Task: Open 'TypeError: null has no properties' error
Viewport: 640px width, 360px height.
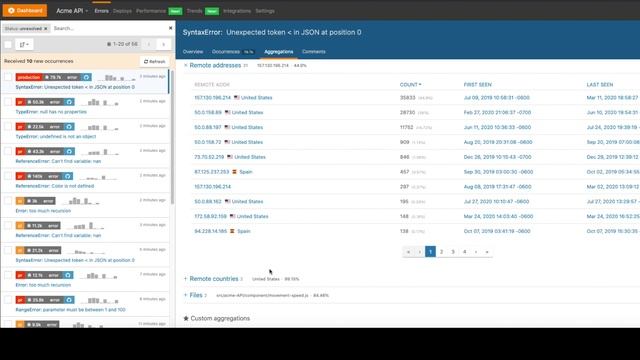Action: 51,112
